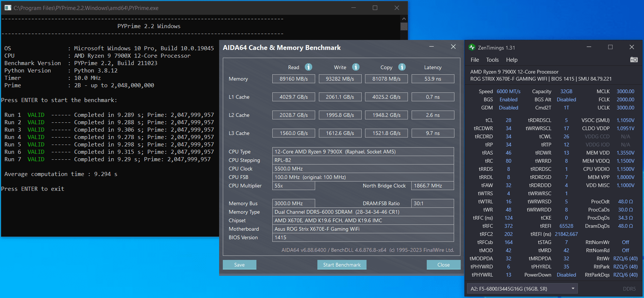Open the memory module dropdown A2: F5-6800J3445G16G
This screenshot has width=644, height=298.
click(x=522, y=289)
